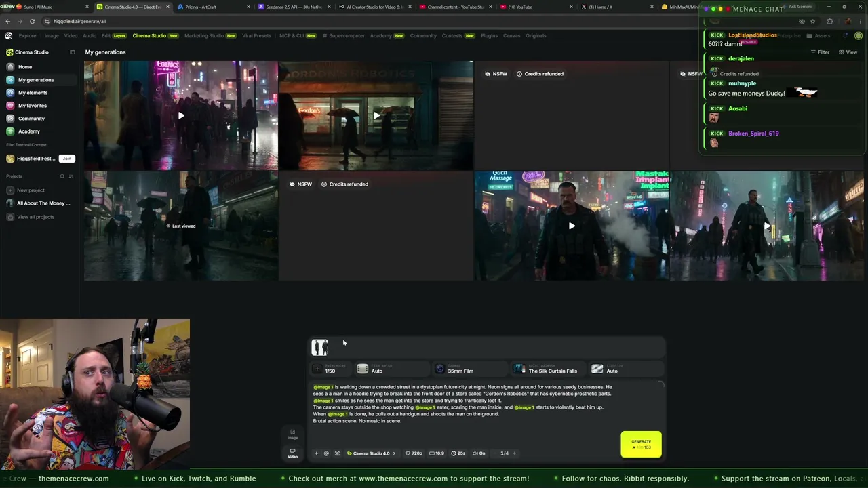Open Cinema Studio 4.0 model selector
The height and width of the screenshot is (488, 868).
click(371, 453)
